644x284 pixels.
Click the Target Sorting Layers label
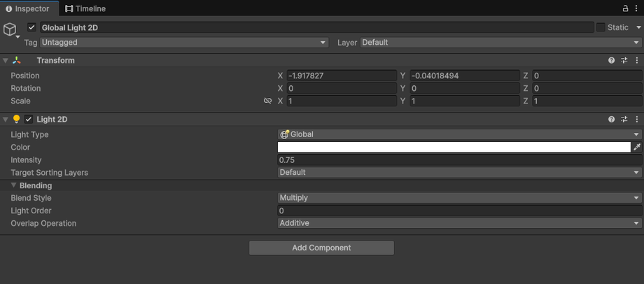coord(49,172)
